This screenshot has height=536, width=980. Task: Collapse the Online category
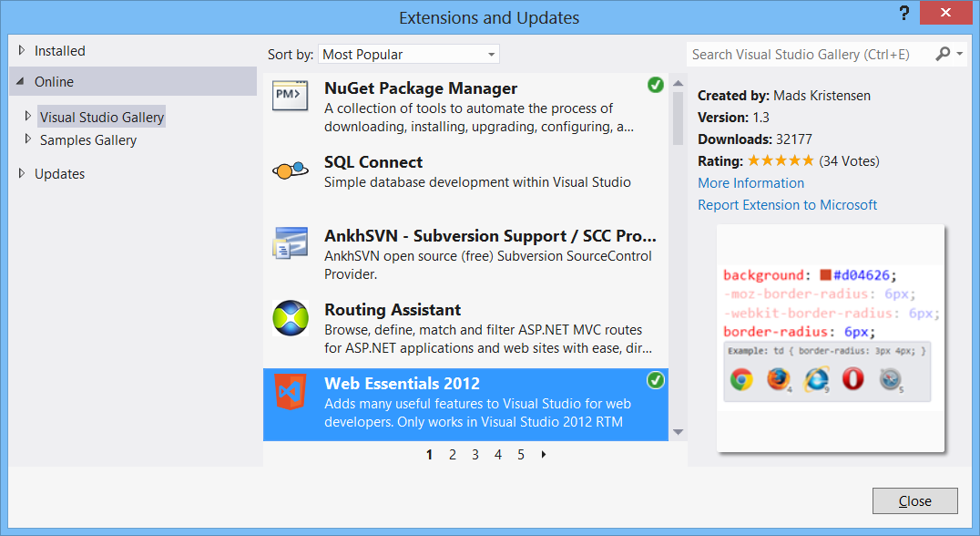pos(21,81)
